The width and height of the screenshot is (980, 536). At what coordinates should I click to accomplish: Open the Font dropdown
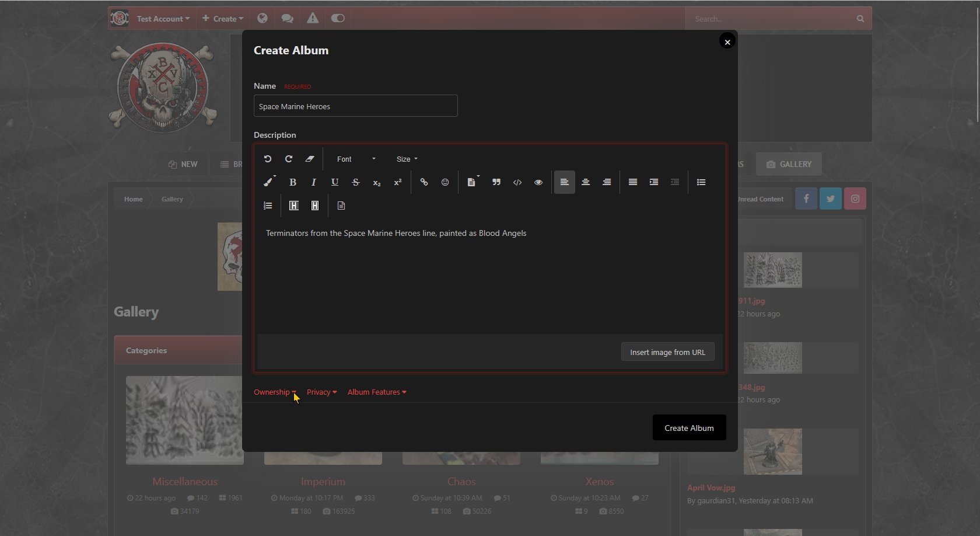pyautogui.click(x=356, y=159)
